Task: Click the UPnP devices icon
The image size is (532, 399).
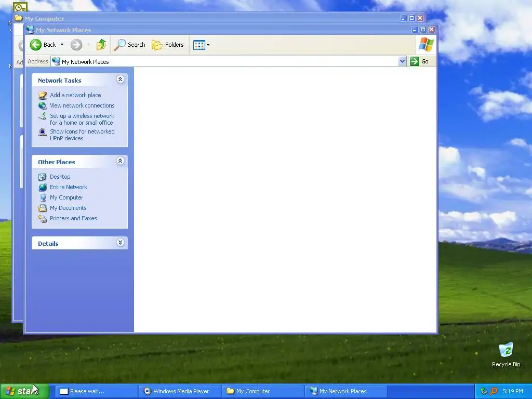Action: click(43, 132)
